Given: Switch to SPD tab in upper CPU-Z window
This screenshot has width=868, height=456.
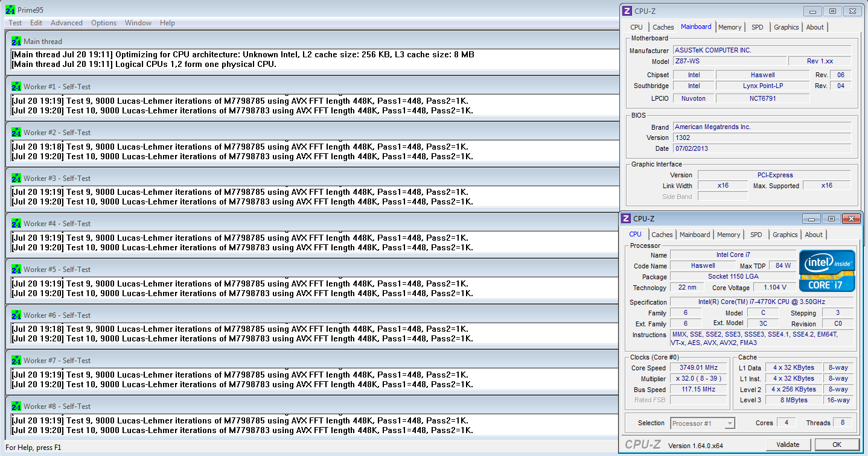Looking at the screenshot, I should [757, 27].
